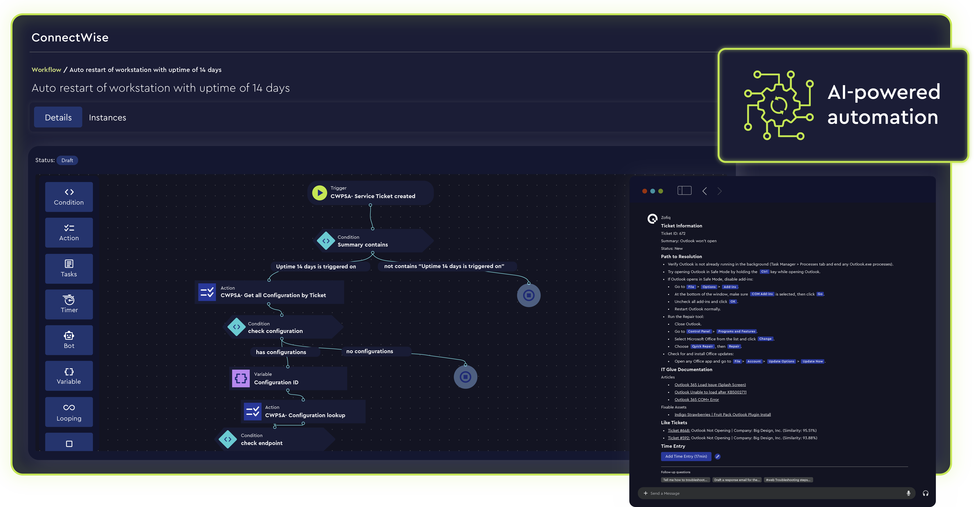Open the Workflow breadcrumb link
980x507 pixels.
pos(46,70)
